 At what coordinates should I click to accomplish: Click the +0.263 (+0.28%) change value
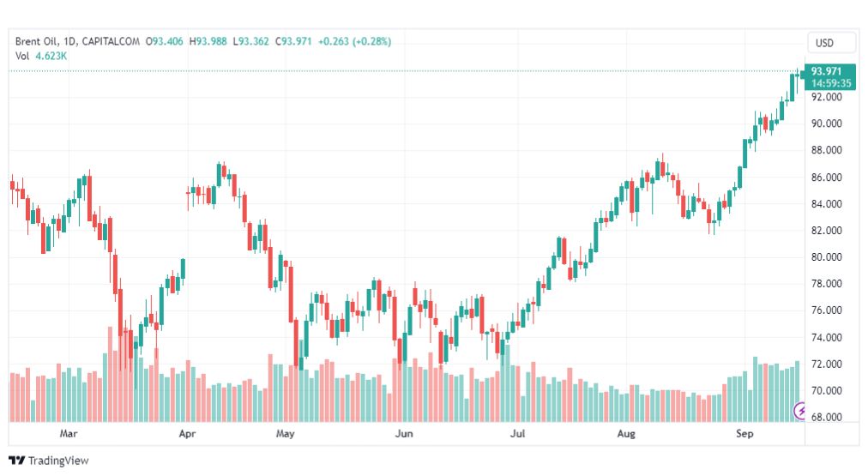coord(354,41)
